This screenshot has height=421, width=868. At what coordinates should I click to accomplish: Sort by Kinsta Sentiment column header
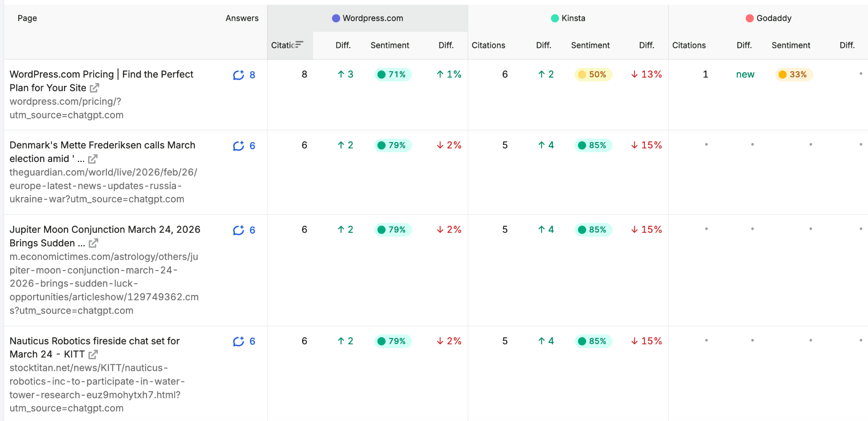590,45
